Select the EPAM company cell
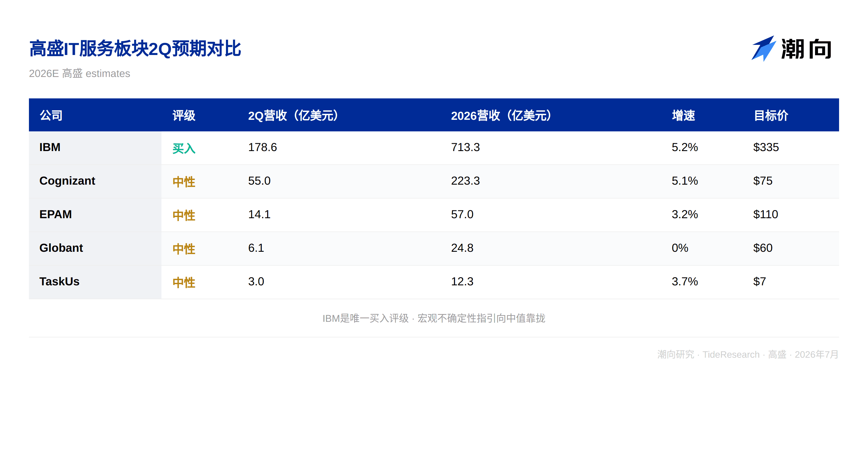 point(95,215)
